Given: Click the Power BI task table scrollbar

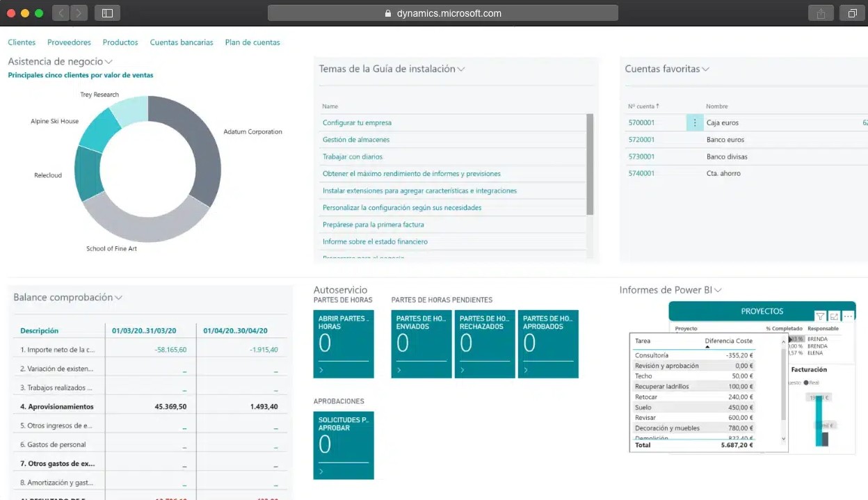Looking at the screenshot, I should [x=784, y=385].
